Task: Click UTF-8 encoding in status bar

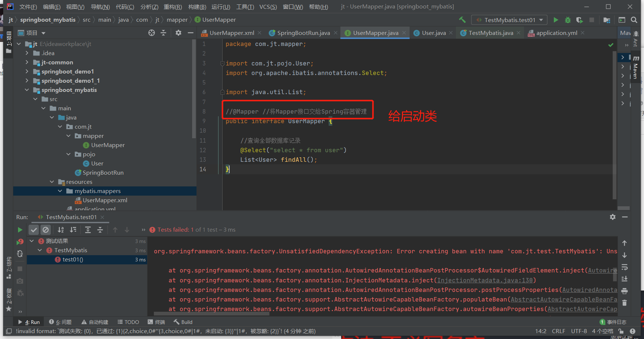Action: pyautogui.click(x=579, y=331)
